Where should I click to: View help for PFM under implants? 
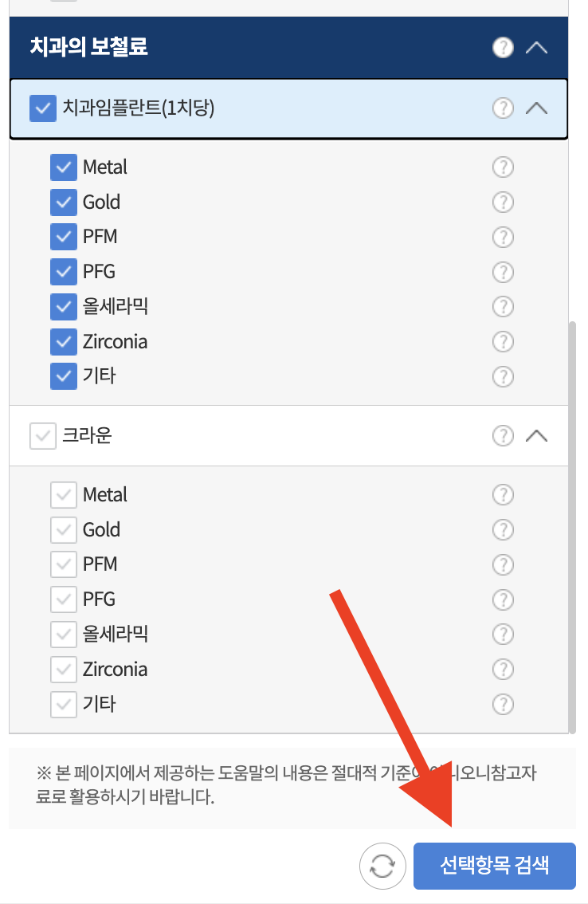point(503,237)
